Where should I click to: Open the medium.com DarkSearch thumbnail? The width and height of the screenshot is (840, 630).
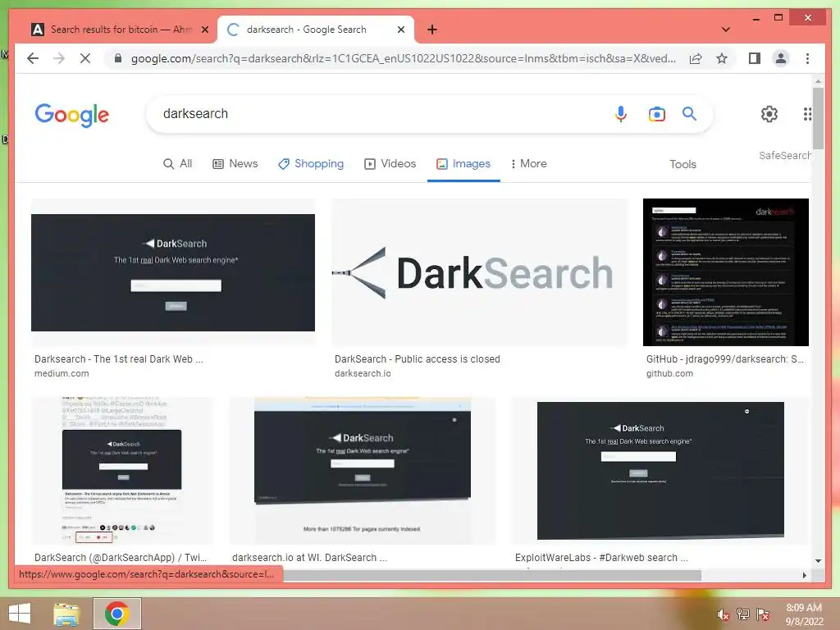(173, 272)
